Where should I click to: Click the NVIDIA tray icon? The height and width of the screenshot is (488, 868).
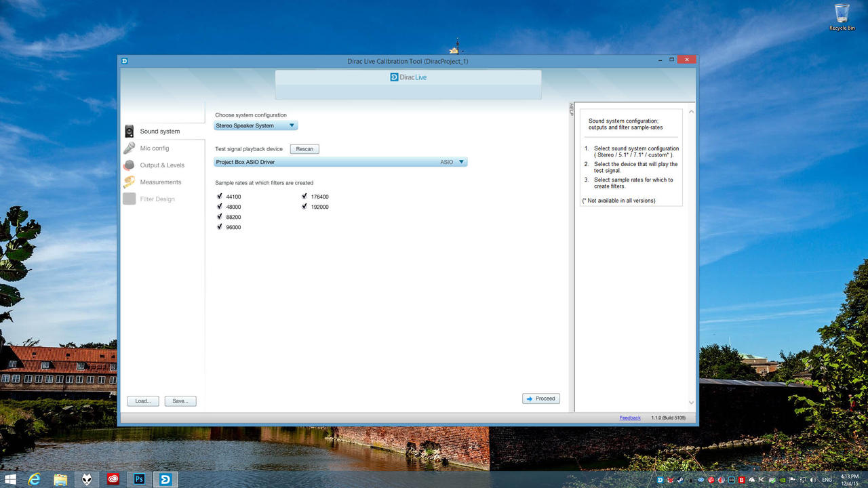(783, 480)
